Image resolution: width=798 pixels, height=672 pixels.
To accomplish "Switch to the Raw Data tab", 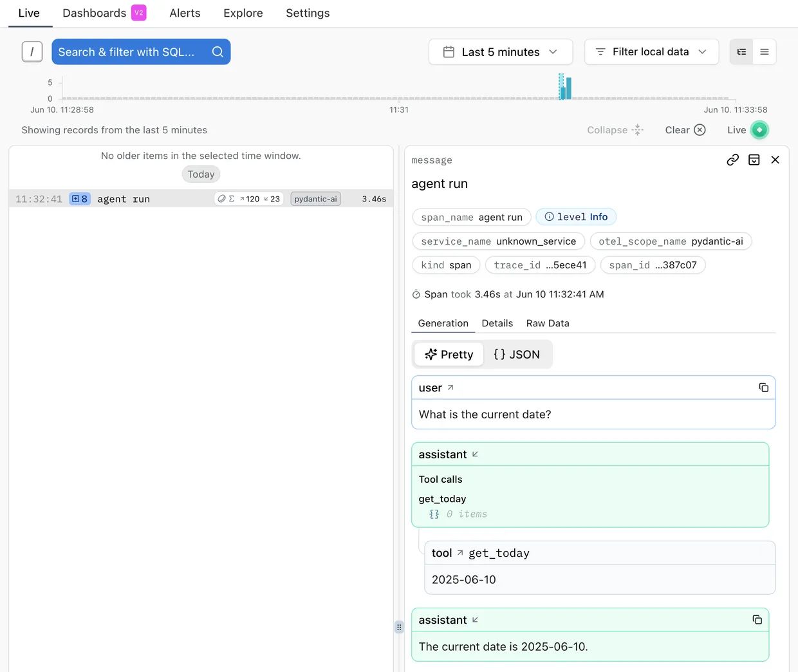I will click(x=547, y=323).
